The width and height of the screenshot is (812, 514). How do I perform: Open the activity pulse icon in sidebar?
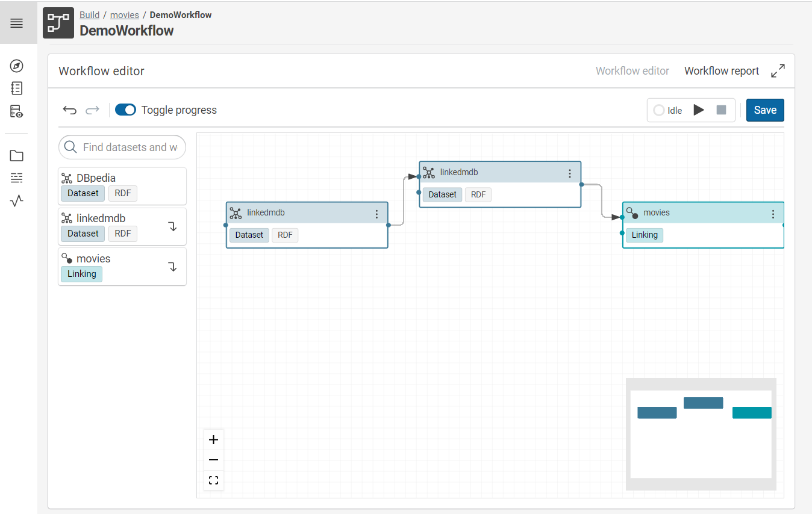pos(16,201)
